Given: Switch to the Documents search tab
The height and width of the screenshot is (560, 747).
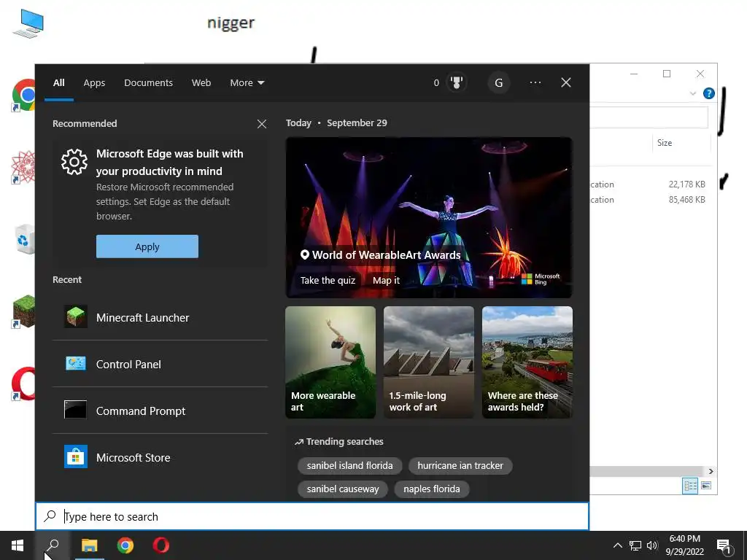Looking at the screenshot, I should point(148,83).
